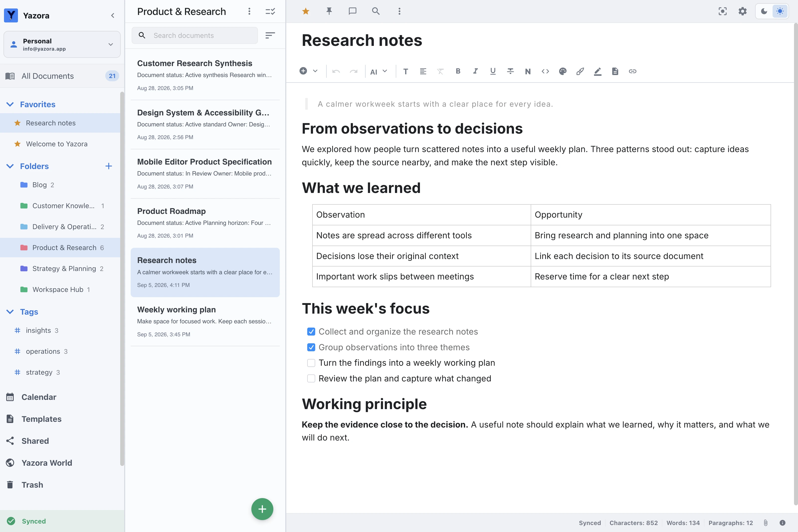Select the highlighter pen tool
Screen dimensions: 798x532
(x=598, y=71)
